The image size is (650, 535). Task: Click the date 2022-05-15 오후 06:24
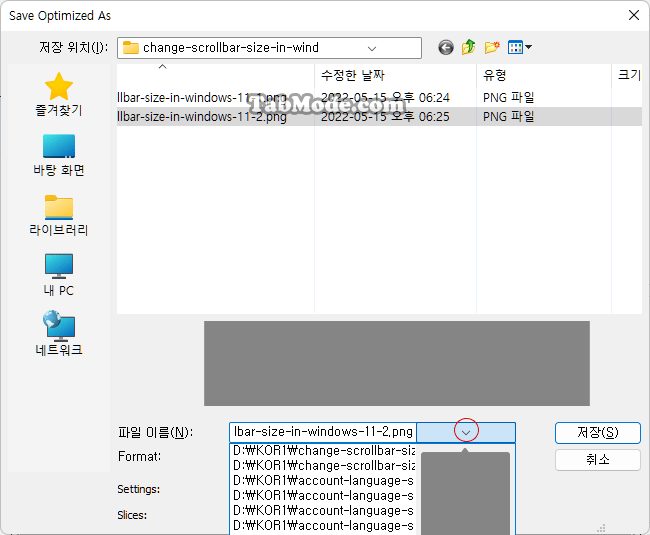(385, 98)
